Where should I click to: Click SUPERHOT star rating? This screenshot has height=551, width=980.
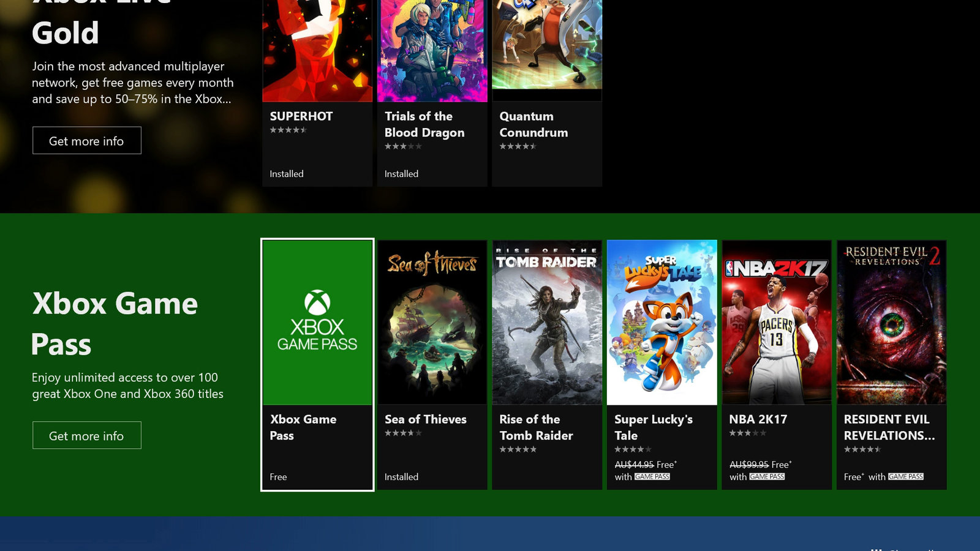(288, 130)
